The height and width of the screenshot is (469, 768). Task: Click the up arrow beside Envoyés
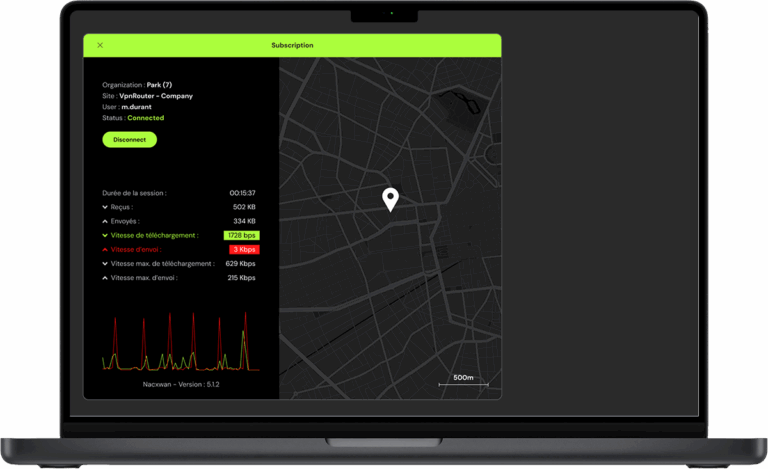click(x=105, y=221)
